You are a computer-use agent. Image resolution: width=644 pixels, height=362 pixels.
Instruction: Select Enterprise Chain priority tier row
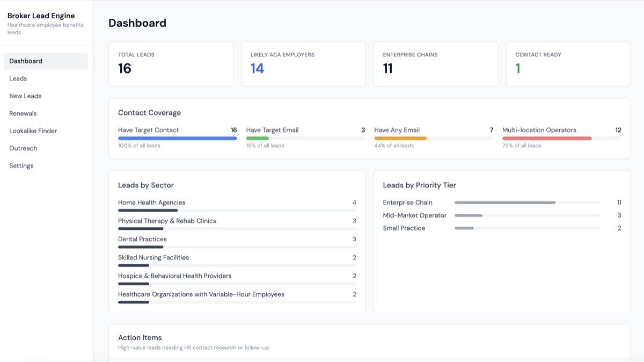[502, 202]
